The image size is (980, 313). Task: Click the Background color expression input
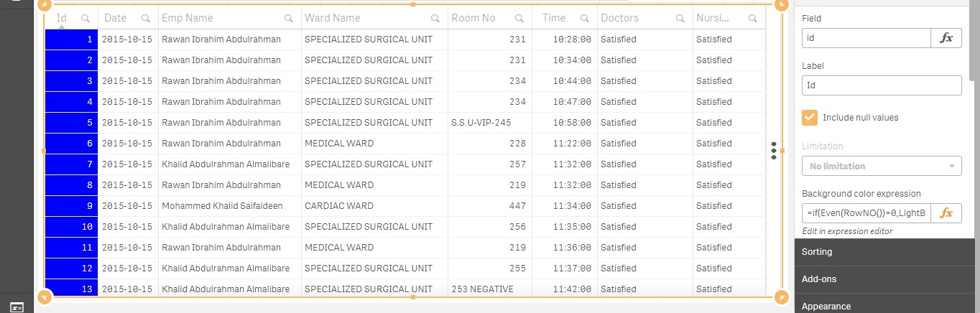tap(866, 213)
